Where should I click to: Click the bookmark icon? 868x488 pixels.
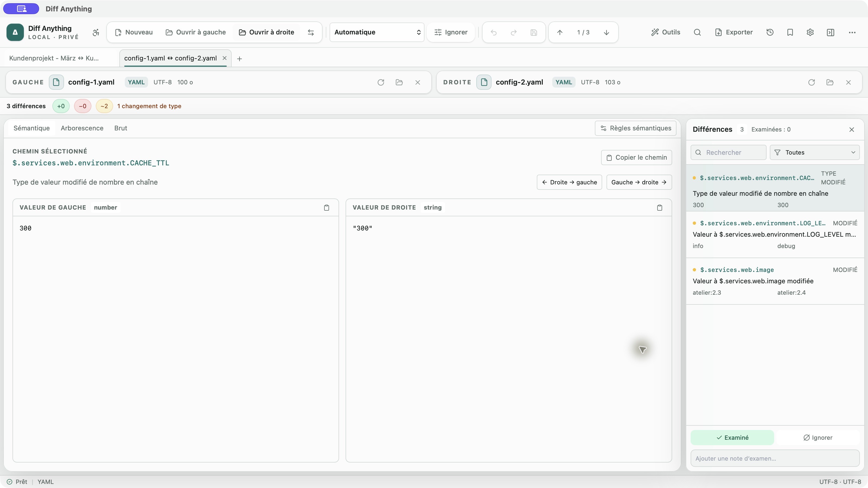point(790,32)
